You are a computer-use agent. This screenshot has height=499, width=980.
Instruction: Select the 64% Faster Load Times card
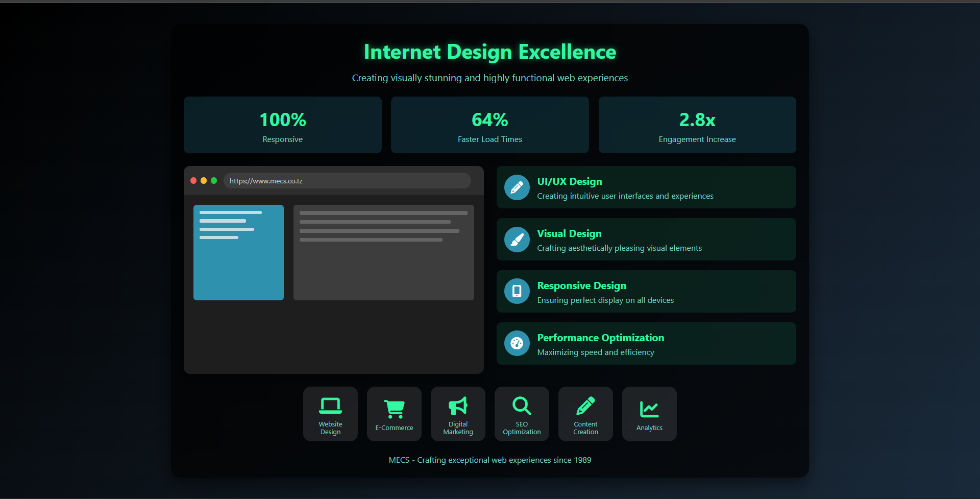coord(489,125)
